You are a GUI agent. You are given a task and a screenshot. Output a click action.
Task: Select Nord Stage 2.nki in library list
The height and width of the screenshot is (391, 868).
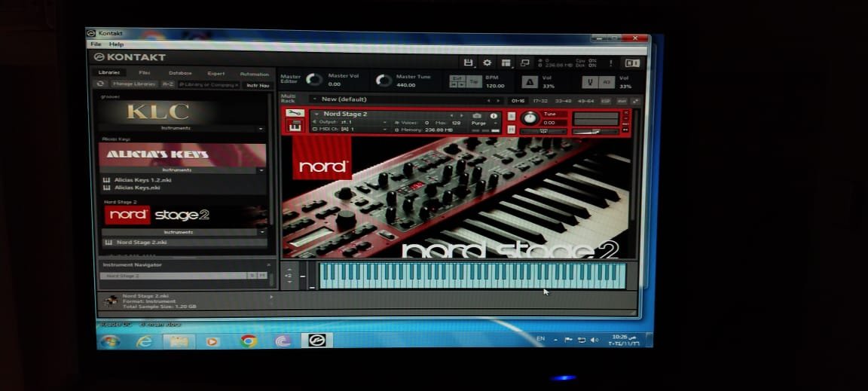pyautogui.click(x=184, y=243)
